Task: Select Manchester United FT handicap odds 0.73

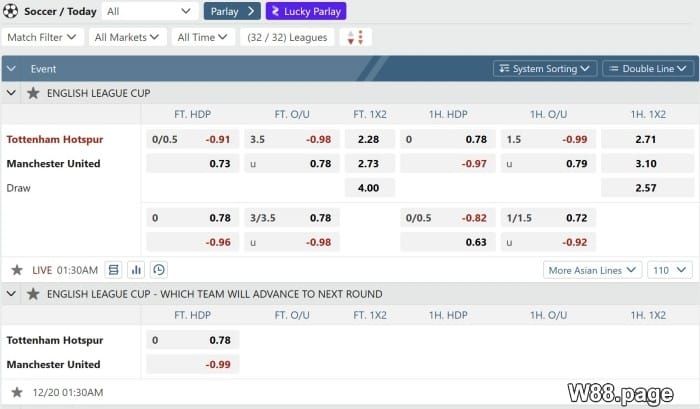Action: click(192, 163)
